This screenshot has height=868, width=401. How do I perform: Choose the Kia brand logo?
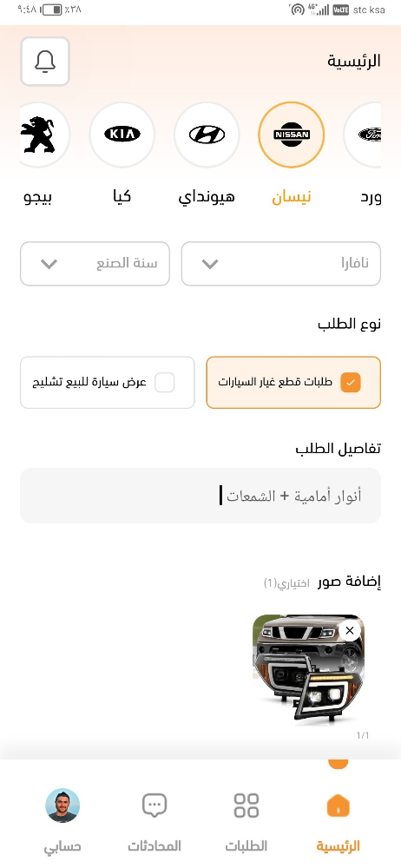tap(122, 135)
